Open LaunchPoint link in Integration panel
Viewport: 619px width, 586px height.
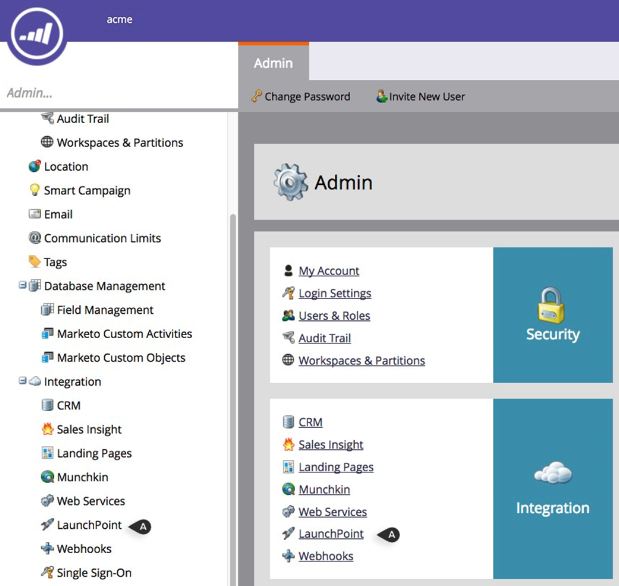pyautogui.click(x=331, y=534)
